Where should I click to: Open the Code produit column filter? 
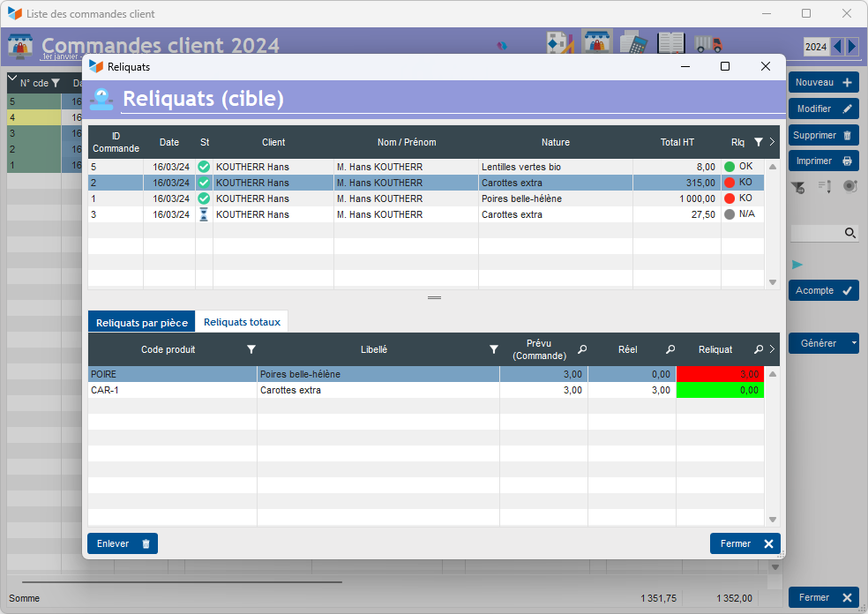click(x=251, y=350)
